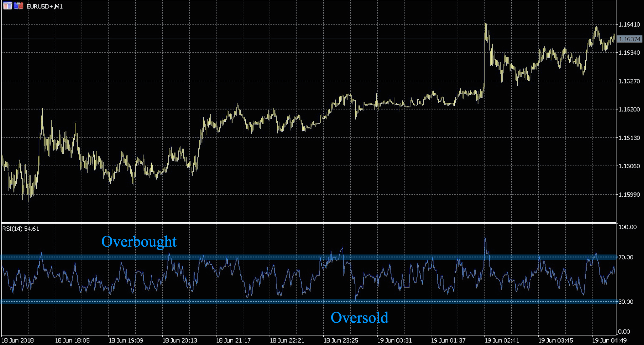Click the 18 Jun 20:13 time label
Image resolution: width=644 pixels, height=345 pixels.
pyautogui.click(x=180, y=340)
